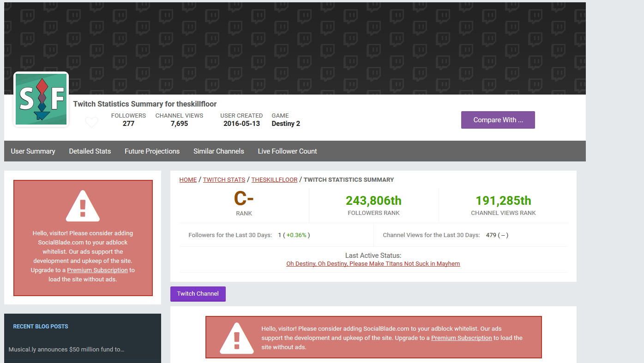Open the User Summary tab
Screen dimensions: 644x363
tap(33, 151)
